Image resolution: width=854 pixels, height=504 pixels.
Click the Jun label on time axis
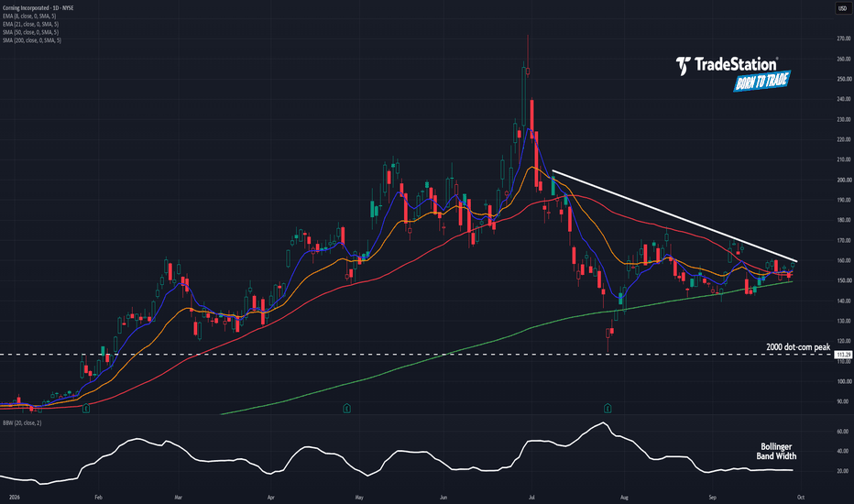(443, 498)
